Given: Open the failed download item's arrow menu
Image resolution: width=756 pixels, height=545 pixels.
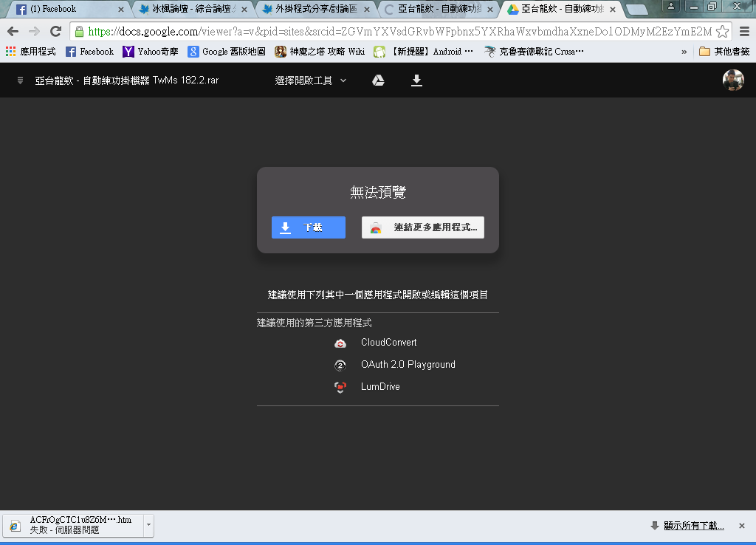Looking at the screenshot, I should coord(148,525).
